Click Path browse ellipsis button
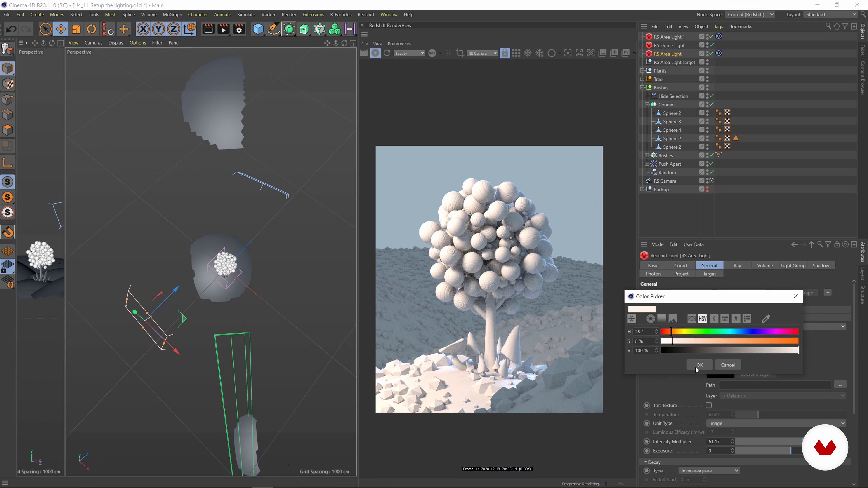 (x=840, y=385)
